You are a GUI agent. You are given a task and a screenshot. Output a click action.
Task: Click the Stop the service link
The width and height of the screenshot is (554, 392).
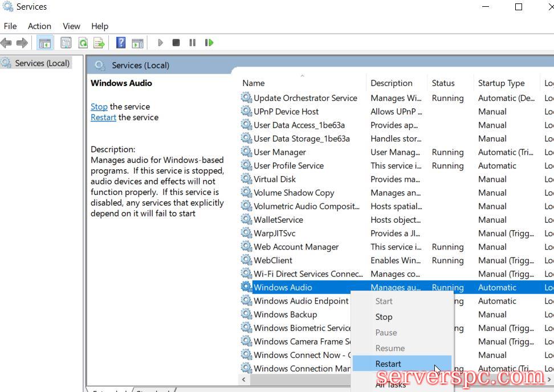(x=99, y=107)
